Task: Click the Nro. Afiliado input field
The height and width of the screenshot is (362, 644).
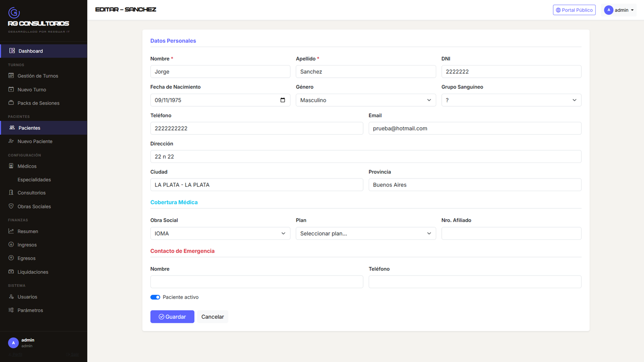Action: click(511, 233)
